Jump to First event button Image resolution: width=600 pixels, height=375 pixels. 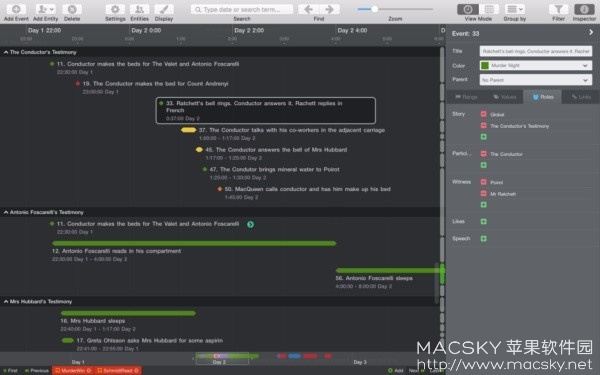pyautogui.click(x=10, y=370)
